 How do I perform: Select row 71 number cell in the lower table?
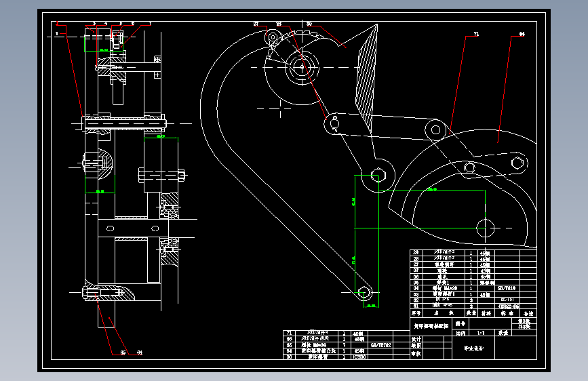coord(289,333)
